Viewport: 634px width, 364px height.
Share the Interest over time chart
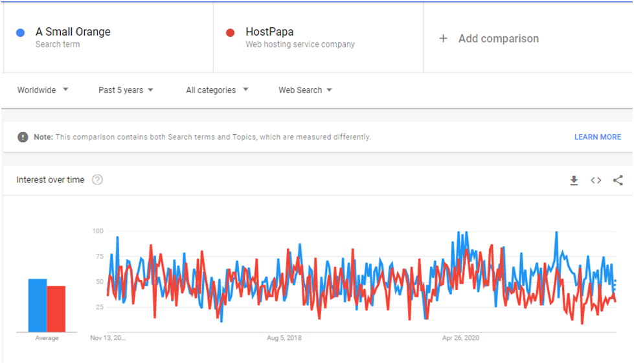pyautogui.click(x=618, y=181)
